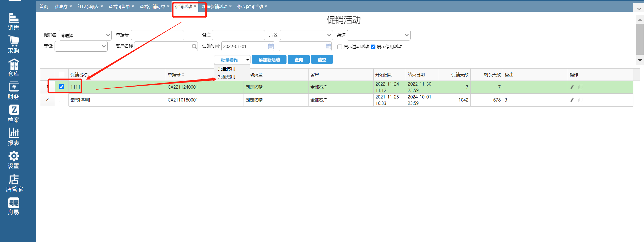Viewport: 644px width, 242px height.
Task: Click the scrollbar down arrow
Action: (640, 60)
